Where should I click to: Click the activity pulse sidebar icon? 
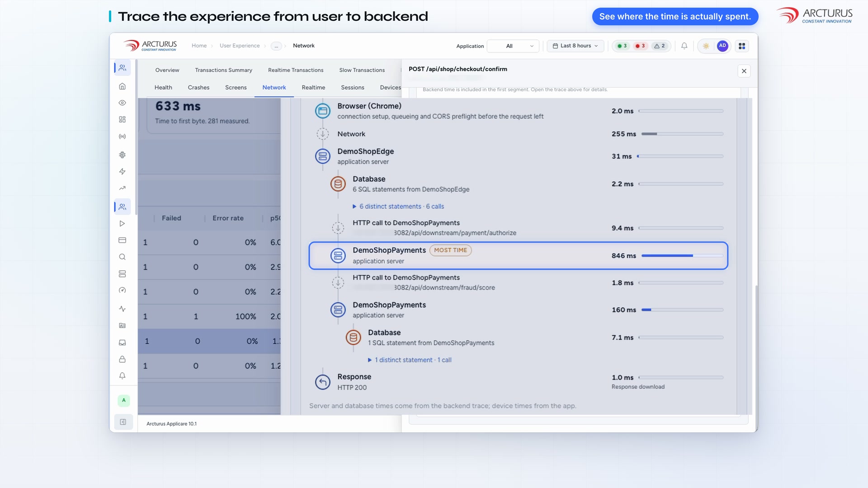point(122,309)
